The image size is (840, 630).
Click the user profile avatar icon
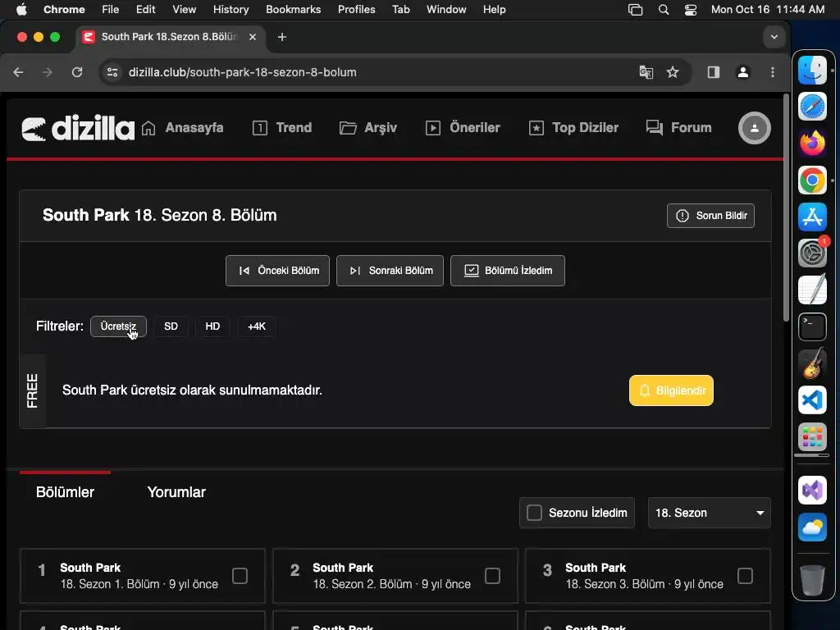[x=755, y=128]
